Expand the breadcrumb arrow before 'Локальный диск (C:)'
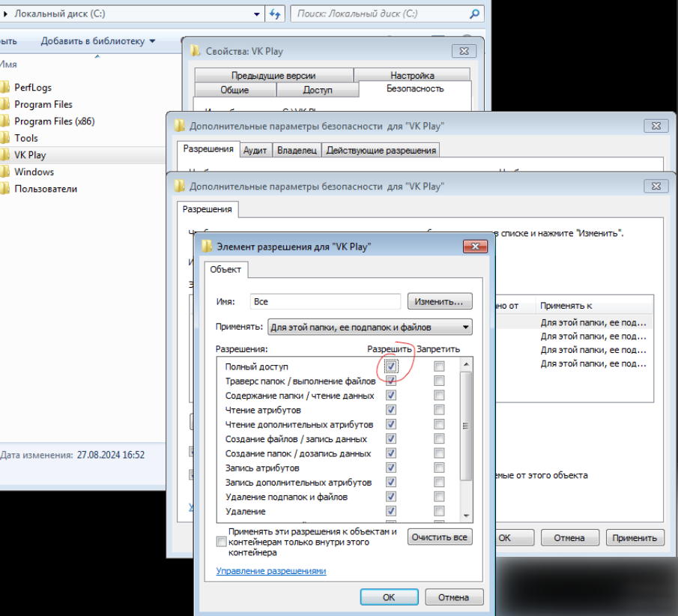 (5, 13)
